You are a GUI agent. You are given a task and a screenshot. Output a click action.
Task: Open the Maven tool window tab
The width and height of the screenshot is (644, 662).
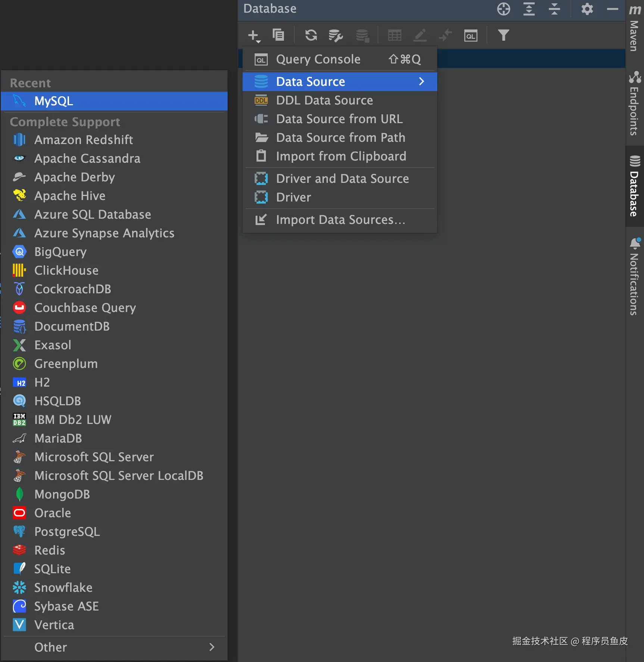[x=634, y=28]
